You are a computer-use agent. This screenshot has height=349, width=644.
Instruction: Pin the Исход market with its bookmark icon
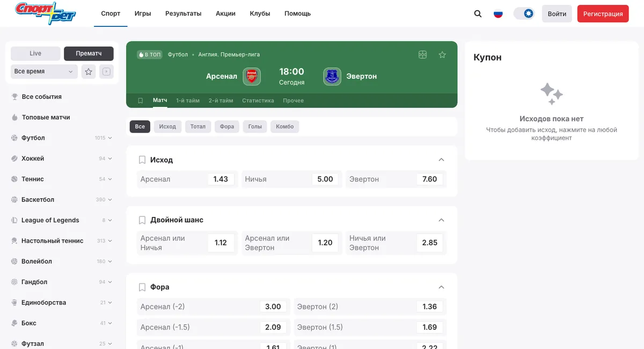[x=142, y=160]
